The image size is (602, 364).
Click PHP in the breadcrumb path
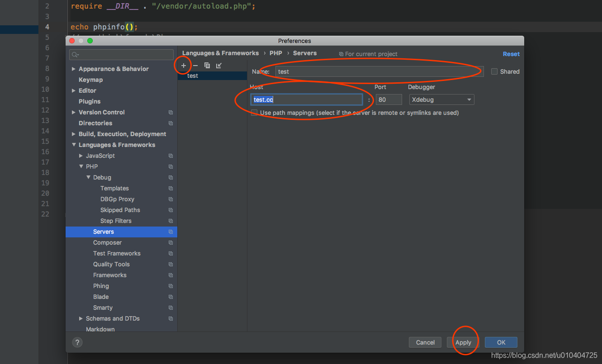[x=276, y=53]
